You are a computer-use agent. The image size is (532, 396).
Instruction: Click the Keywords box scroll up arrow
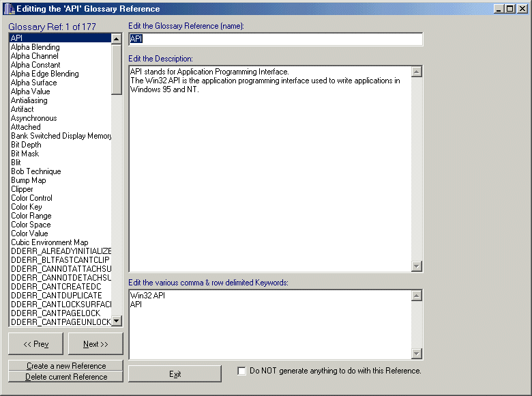pyautogui.click(x=417, y=296)
